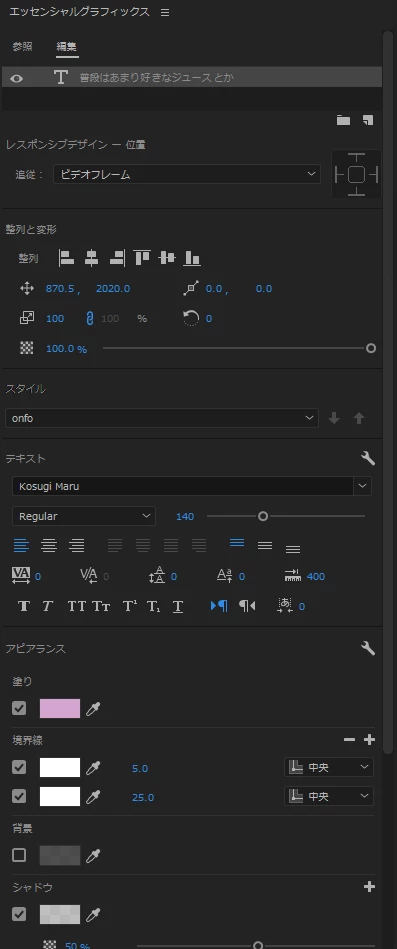Open the Regular font style dropdown

coord(84,516)
